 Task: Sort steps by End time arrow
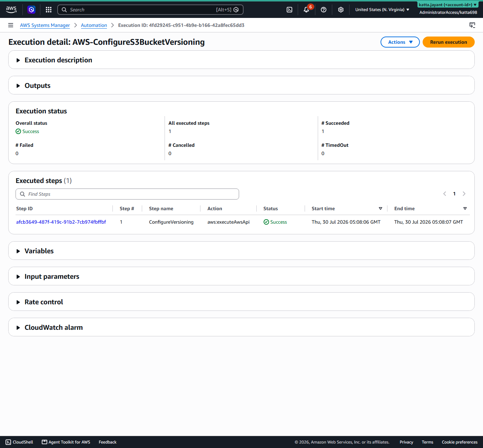tap(465, 208)
